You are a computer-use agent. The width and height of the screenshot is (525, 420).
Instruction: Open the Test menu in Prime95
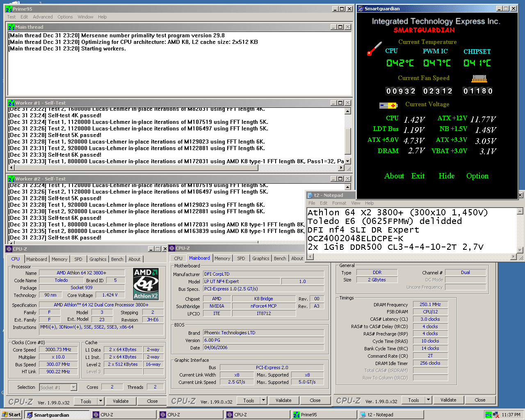(x=11, y=17)
